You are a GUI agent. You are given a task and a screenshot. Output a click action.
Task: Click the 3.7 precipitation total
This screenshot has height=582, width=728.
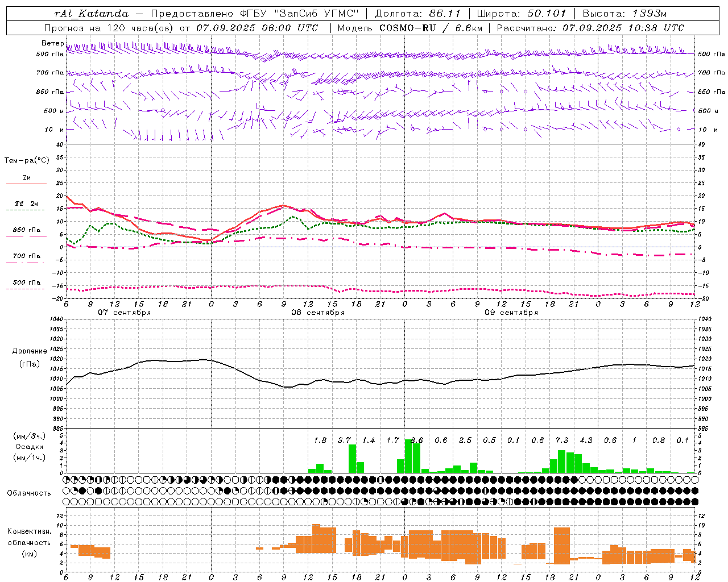click(344, 440)
